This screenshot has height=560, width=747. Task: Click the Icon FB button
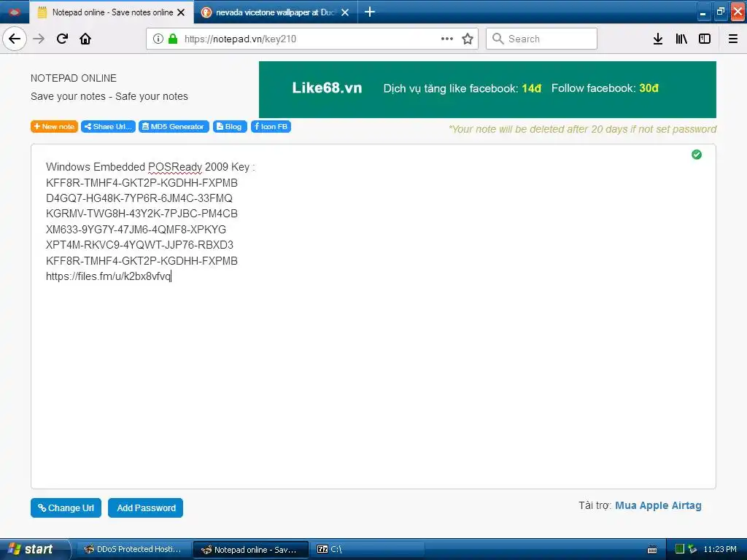pyautogui.click(x=271, y=126)
